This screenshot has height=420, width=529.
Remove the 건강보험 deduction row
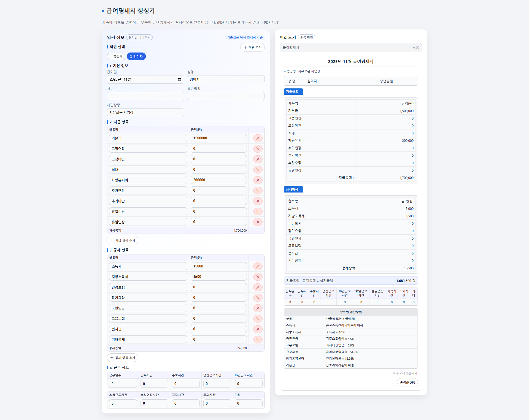pos(258,287)
